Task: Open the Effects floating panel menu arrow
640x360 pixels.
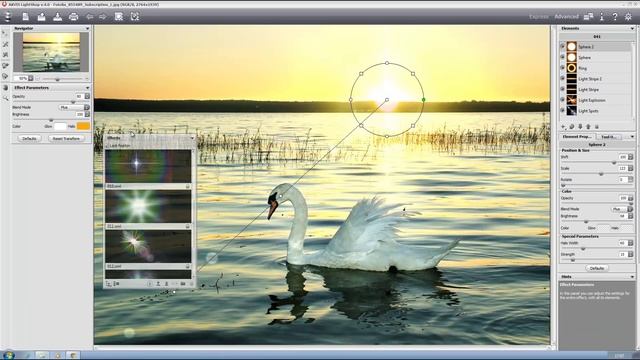Action: [192, 138]
